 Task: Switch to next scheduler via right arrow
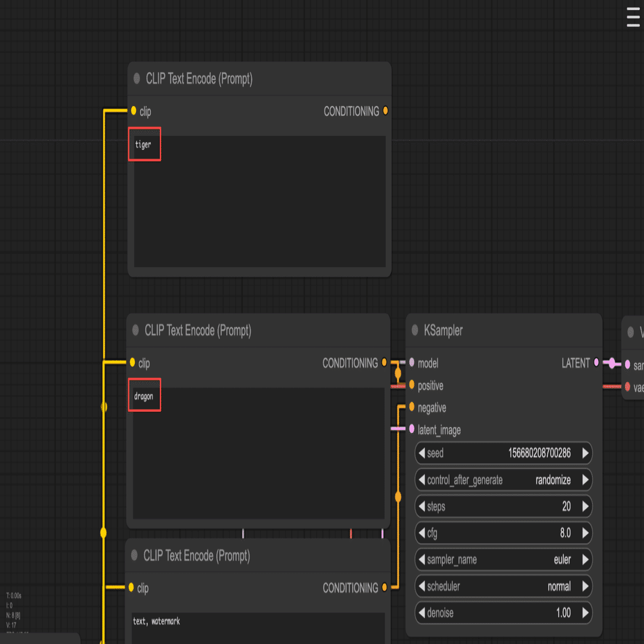pyautogui.click(x=586, y=586)
